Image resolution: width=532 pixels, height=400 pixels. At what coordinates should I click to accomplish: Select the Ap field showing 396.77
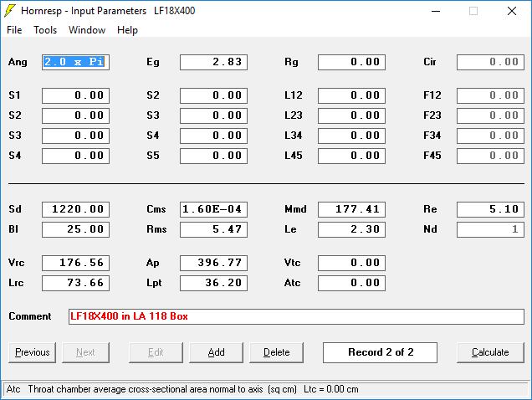point(214,263)
